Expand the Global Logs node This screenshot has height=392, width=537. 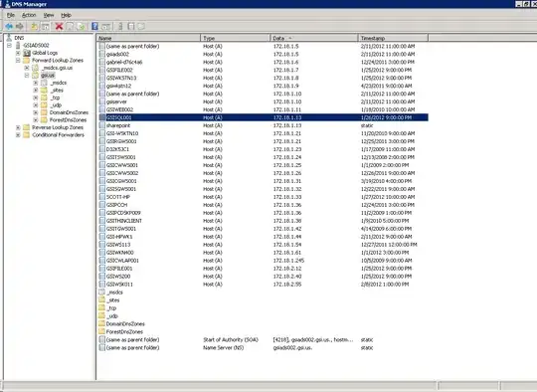pos(18,53)
